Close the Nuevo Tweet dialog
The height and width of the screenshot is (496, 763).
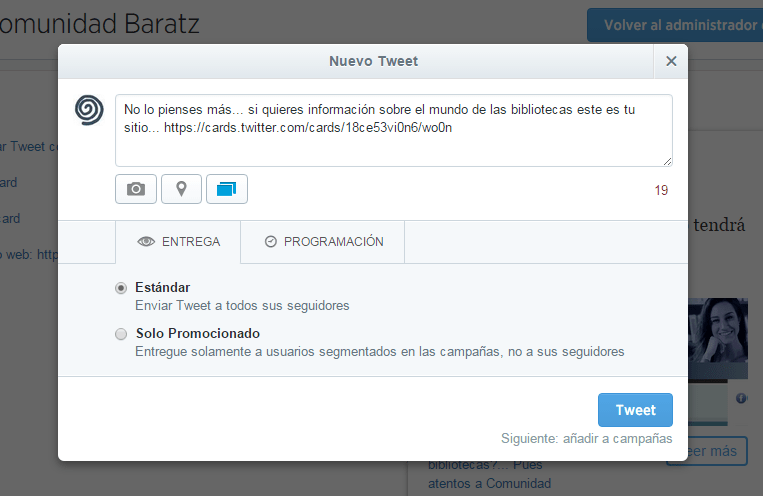tap(671, 61)
